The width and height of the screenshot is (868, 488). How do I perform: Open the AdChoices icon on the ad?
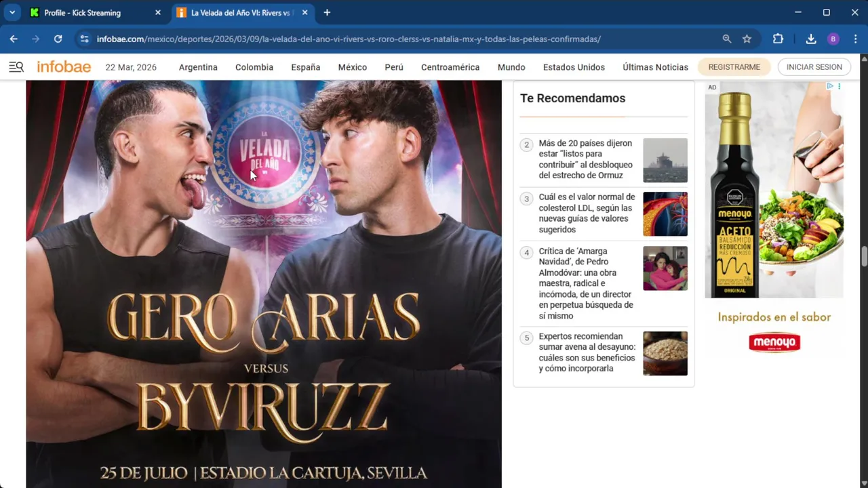click(830, 87)
